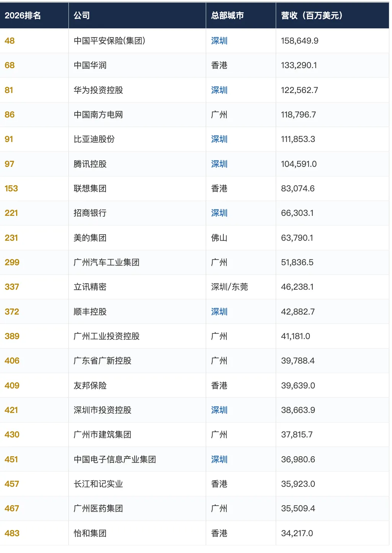Viewport: 392px width, 553px height.
Task: Open the 深圳 link in 比亚迪股份 row
Action: 219,139
